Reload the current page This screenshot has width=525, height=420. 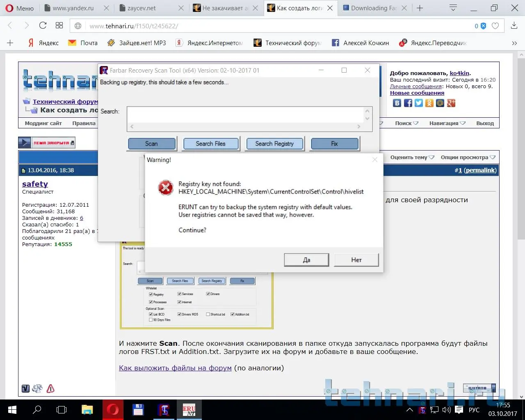pos(43,25)
